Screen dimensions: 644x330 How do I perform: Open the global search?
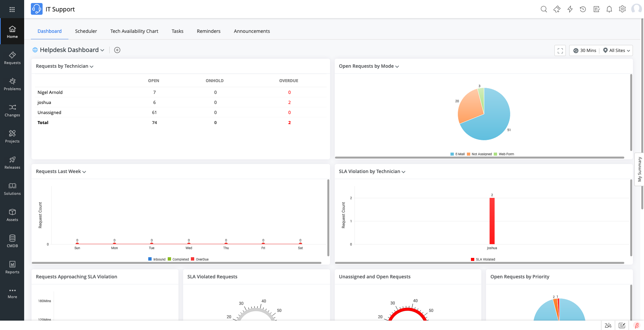tap(544, 9)
